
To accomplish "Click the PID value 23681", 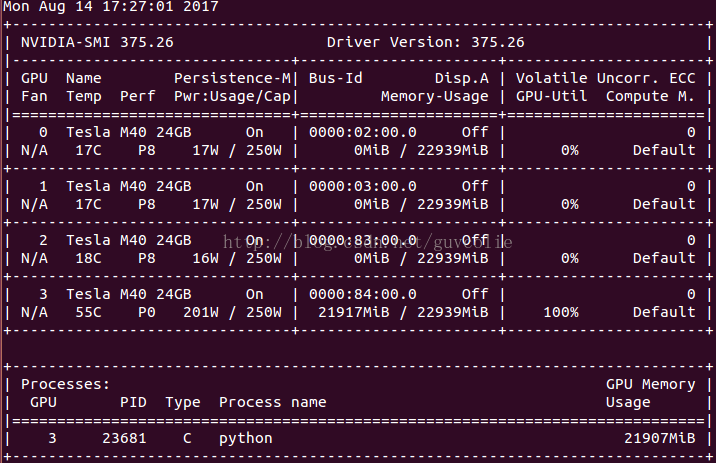I will click(124, 438).
